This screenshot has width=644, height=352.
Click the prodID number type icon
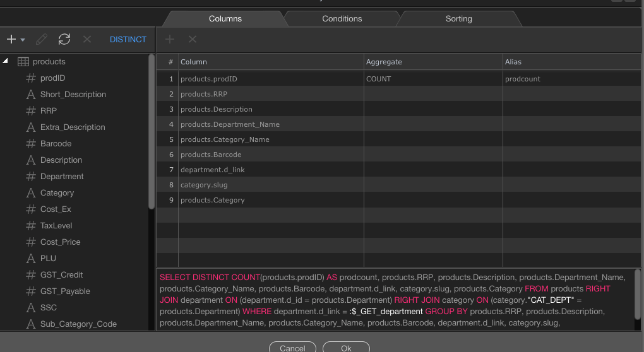tap(30, 78)
